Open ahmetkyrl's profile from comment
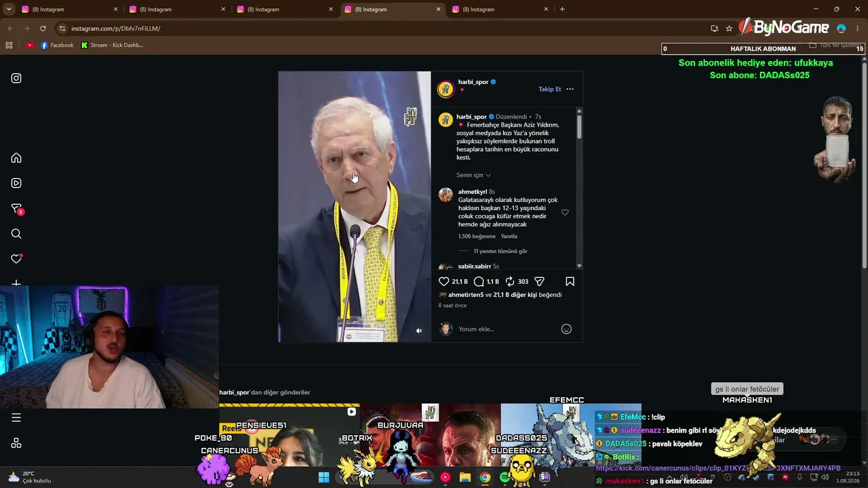Screen dimensions: 868x488 coord(473,192)
